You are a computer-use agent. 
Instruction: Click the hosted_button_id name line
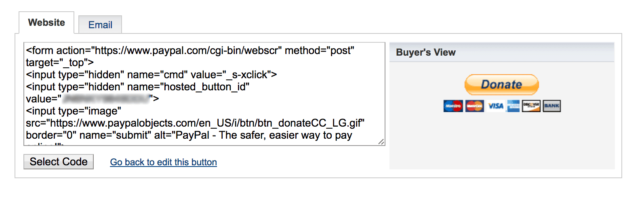click(137, 87)
